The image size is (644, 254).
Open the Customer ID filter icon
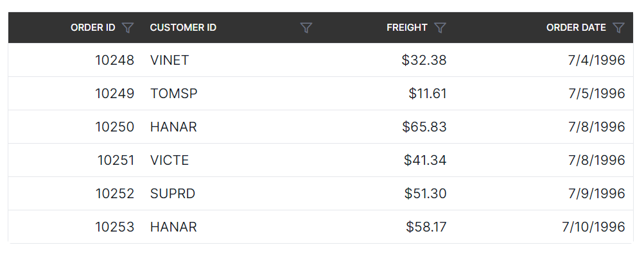click(306, 28)
